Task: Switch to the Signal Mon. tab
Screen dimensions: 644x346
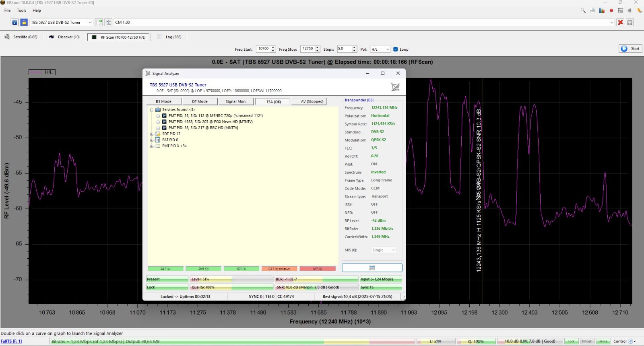Action: click(236, 101)
